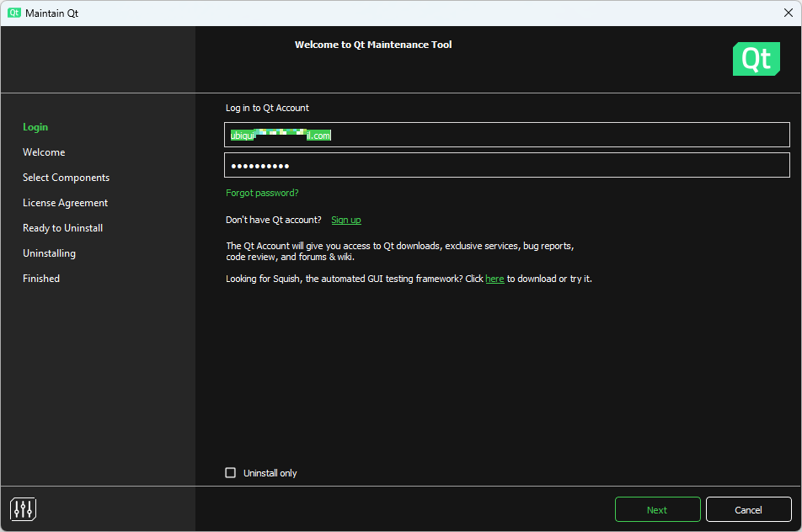802x532 pixels.
Task: Select the Welcome step in sidebar
Action: tap(44, 152)
